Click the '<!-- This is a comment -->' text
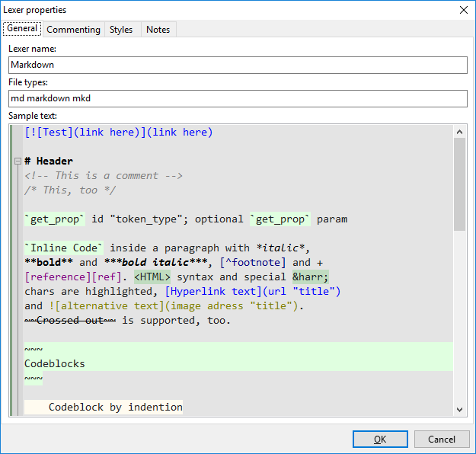Screen dimensions: 476x454 coord(104,175)
